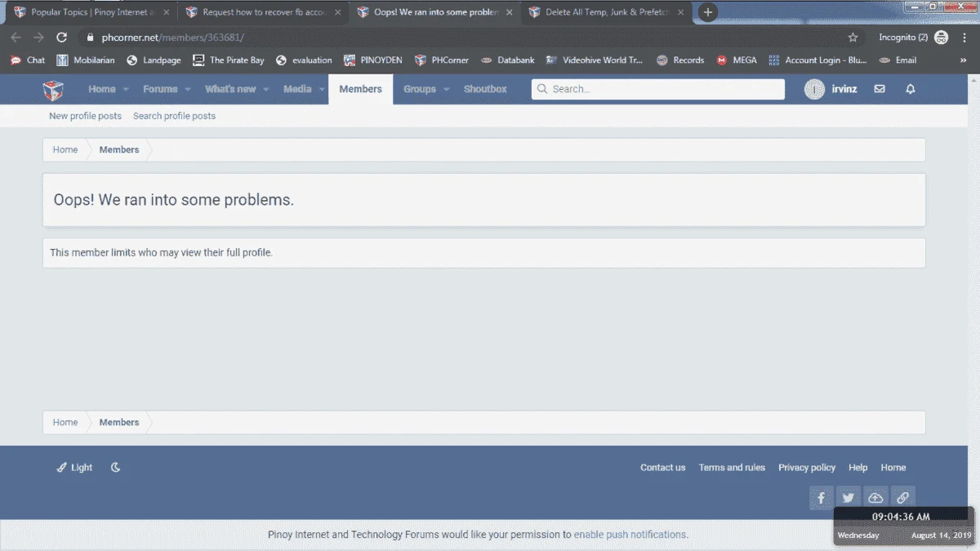This screenshot has width=980, height=551.
Task: Expand the Media dropdown arrow
Action: click(322, 90)
